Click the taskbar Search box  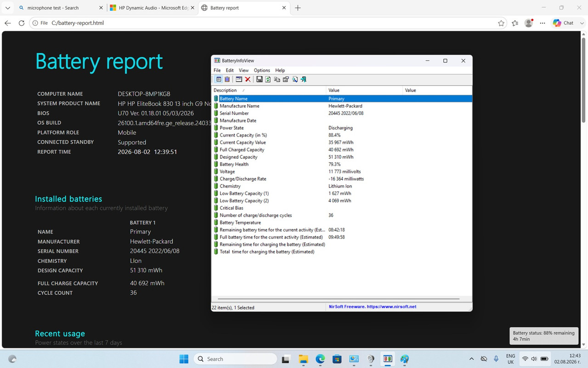235,359
